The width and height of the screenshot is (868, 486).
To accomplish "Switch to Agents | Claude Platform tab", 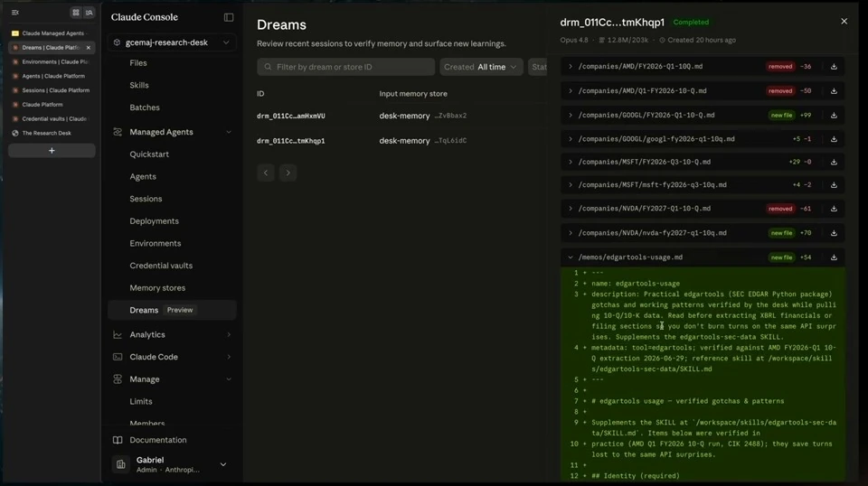I will click(52, 76).
